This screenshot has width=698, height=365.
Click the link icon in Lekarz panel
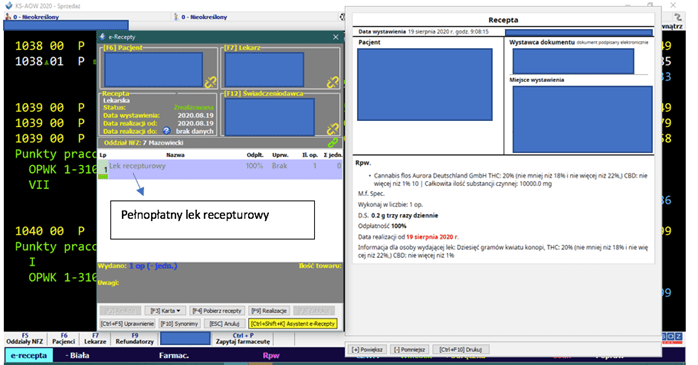(x=333, y=82)
